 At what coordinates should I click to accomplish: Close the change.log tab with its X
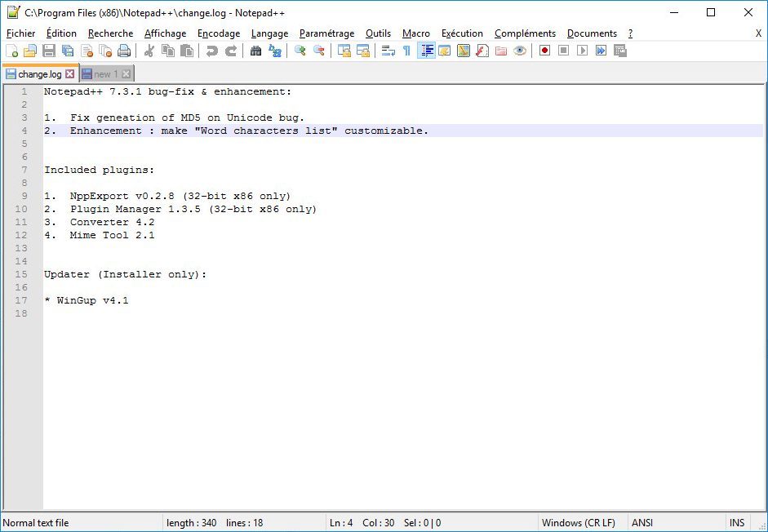pos(70,74)
